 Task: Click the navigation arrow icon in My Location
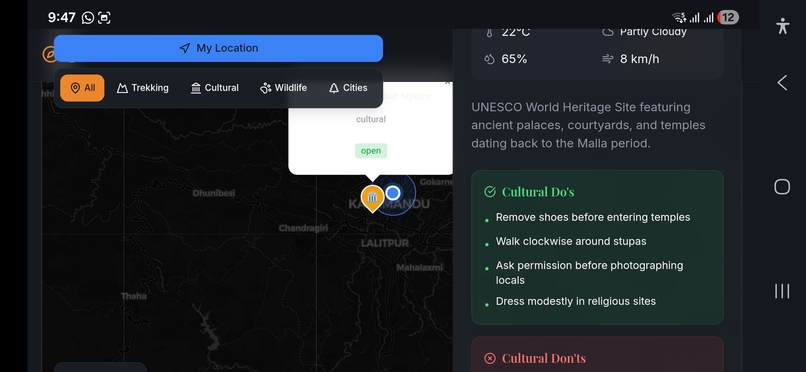pos(185,48)
